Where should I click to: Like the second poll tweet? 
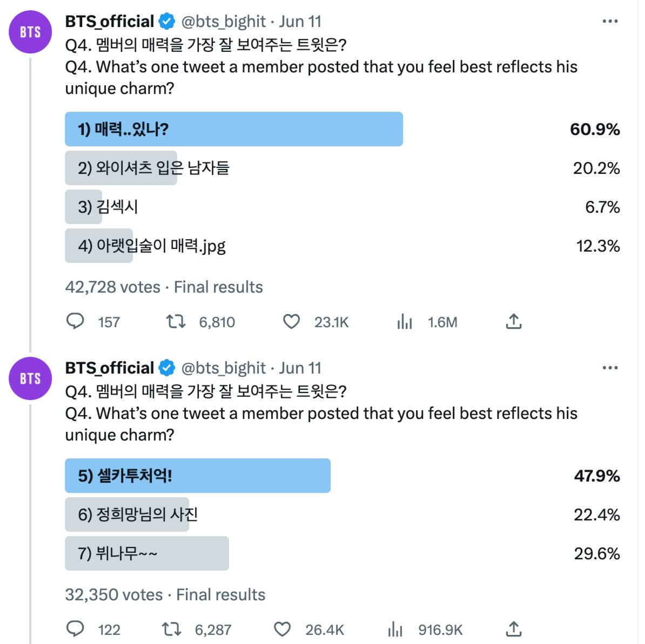pyautogui.click(x=282, y=629)
